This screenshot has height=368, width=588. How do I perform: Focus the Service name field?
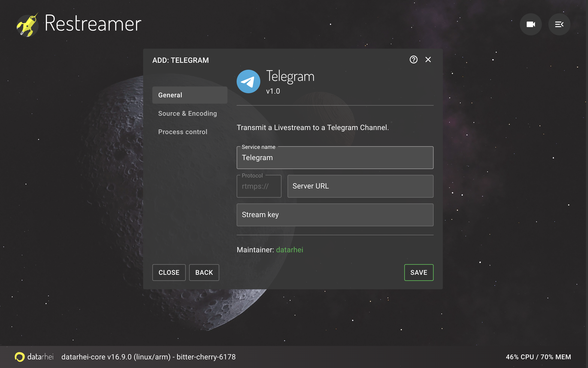click(335, 157)
